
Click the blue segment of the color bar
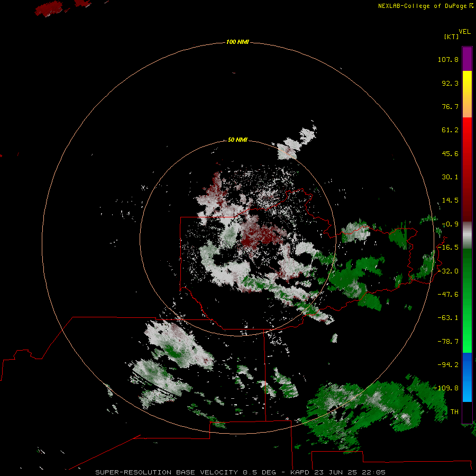click(467, 377)
